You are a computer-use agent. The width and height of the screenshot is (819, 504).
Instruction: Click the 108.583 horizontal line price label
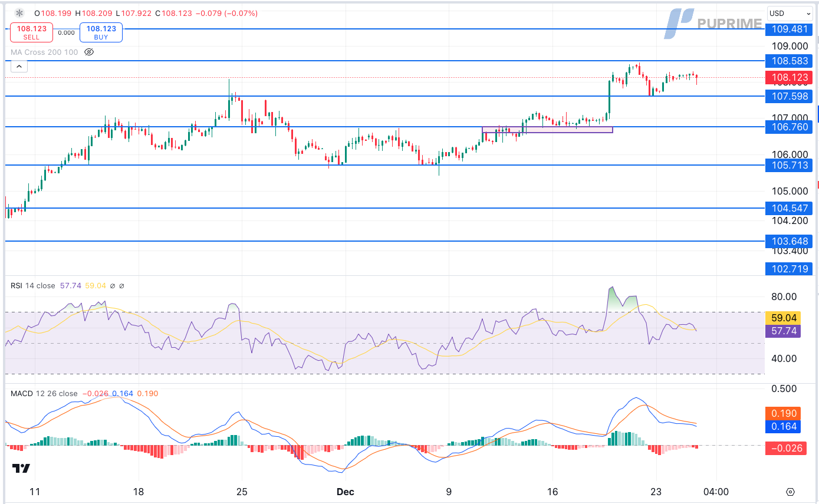click(x=788, y=60)
